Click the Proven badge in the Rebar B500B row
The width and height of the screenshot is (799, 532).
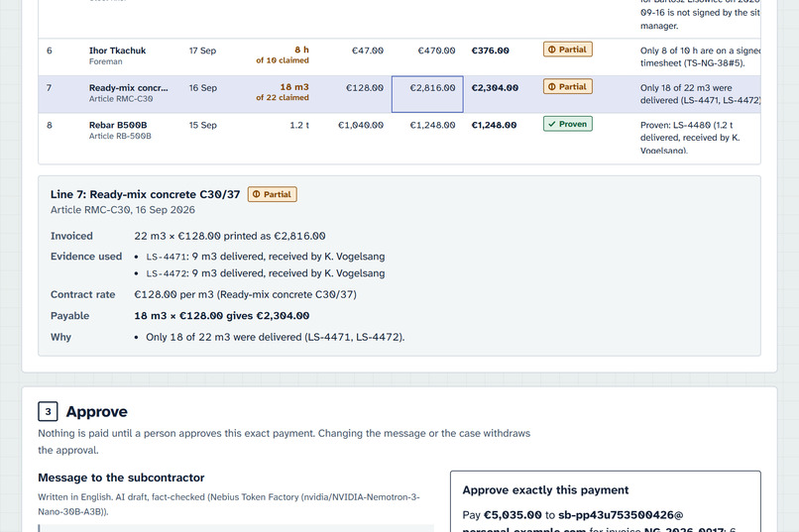[568, 124]
